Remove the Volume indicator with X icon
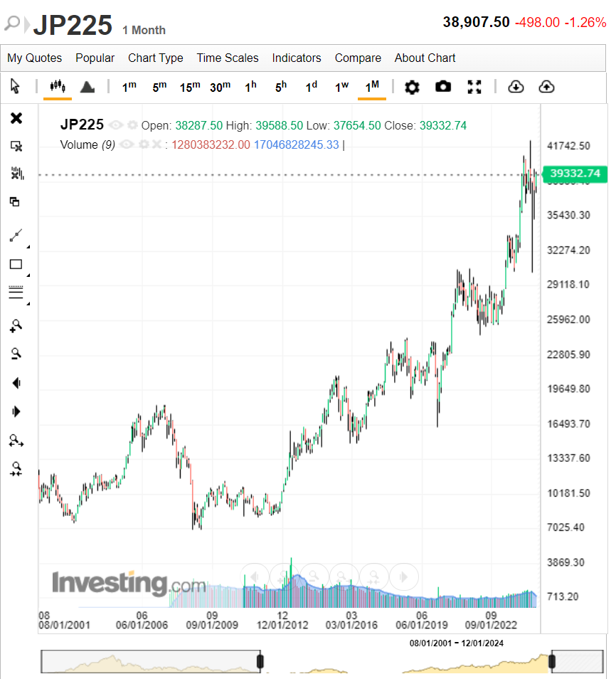Viewport: 616px width, 679px height. (156, 144)
